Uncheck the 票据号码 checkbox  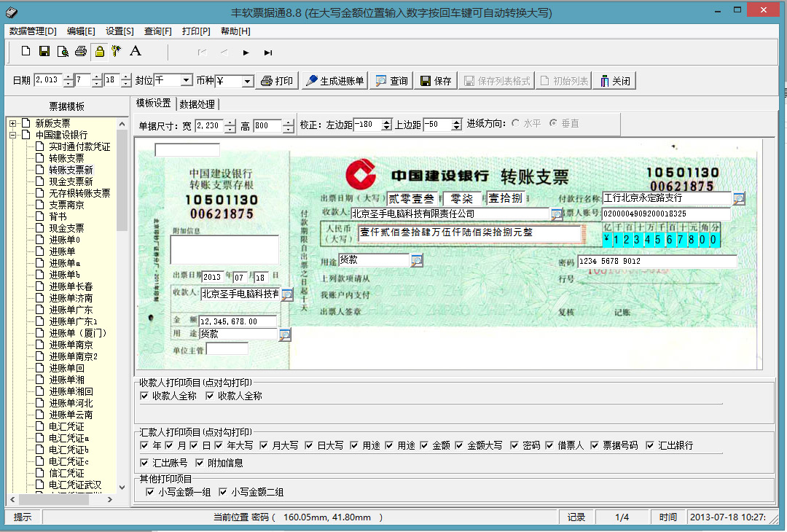click(595, 445)
